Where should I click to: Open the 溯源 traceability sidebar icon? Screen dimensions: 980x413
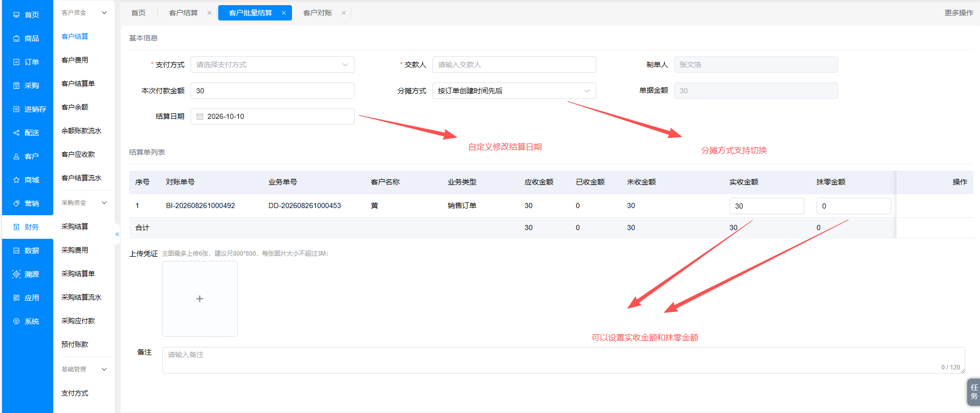click(x=16, y=274)
